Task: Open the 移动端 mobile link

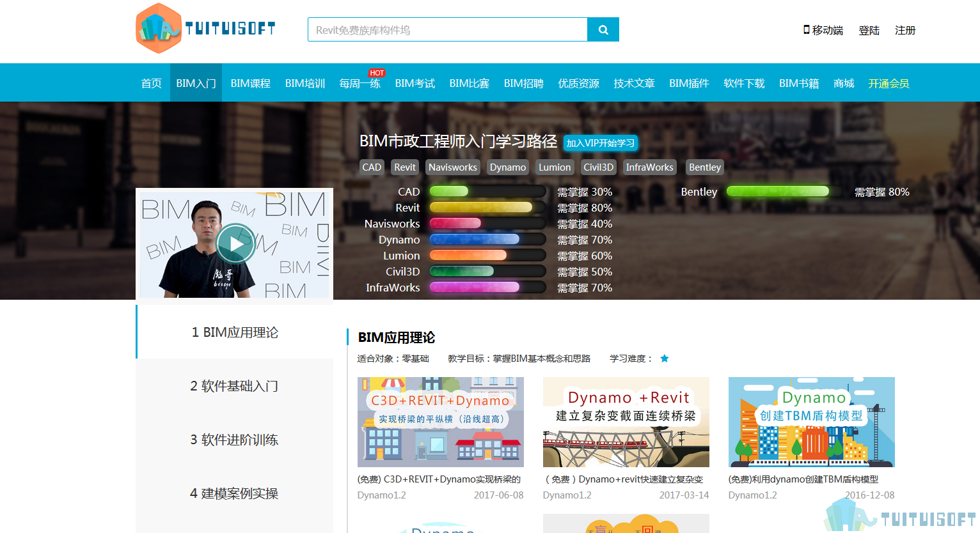Action: [823, 30]
